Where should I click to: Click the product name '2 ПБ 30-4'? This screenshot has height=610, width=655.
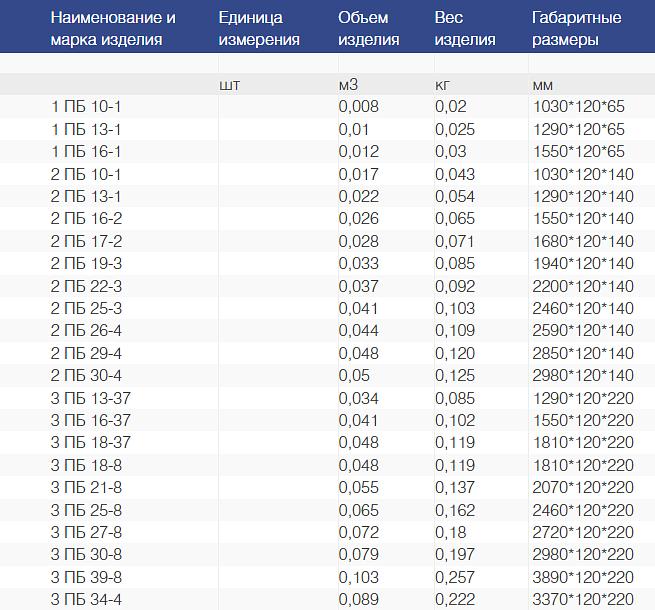tap(86, 375)
